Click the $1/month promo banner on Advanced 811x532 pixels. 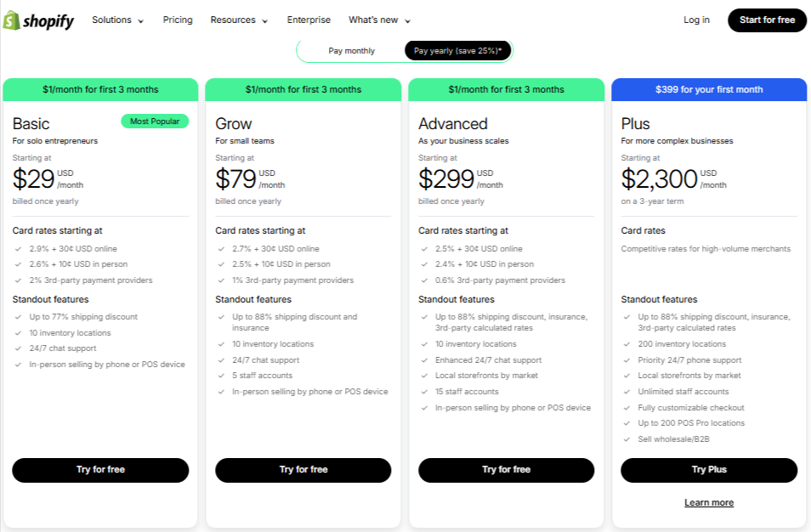point(506,89)
